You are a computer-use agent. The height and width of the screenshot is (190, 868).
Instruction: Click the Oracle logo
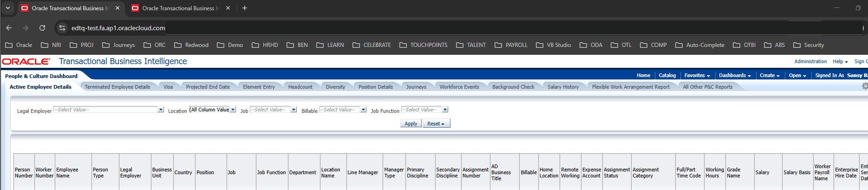click(x=26, y=61)
